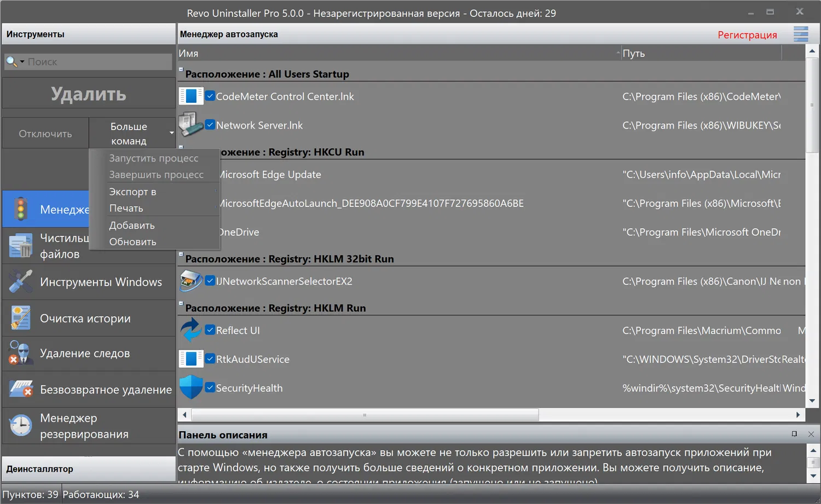Select Запустить процесс menu item
This screenshot has width=821, height=504.
(154, 158)
